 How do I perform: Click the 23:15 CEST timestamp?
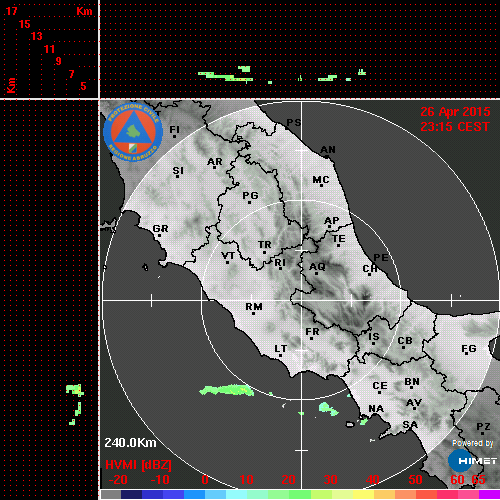tap(455, 127)
